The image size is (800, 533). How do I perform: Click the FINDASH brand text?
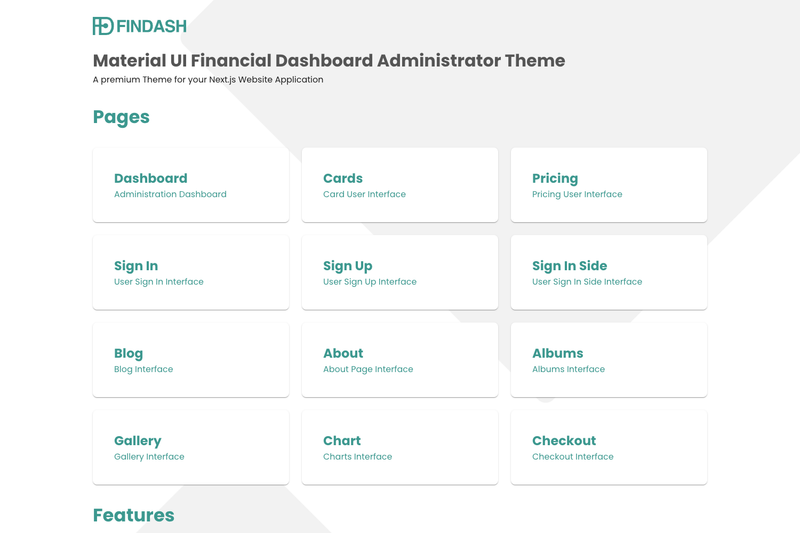(152, 27)
